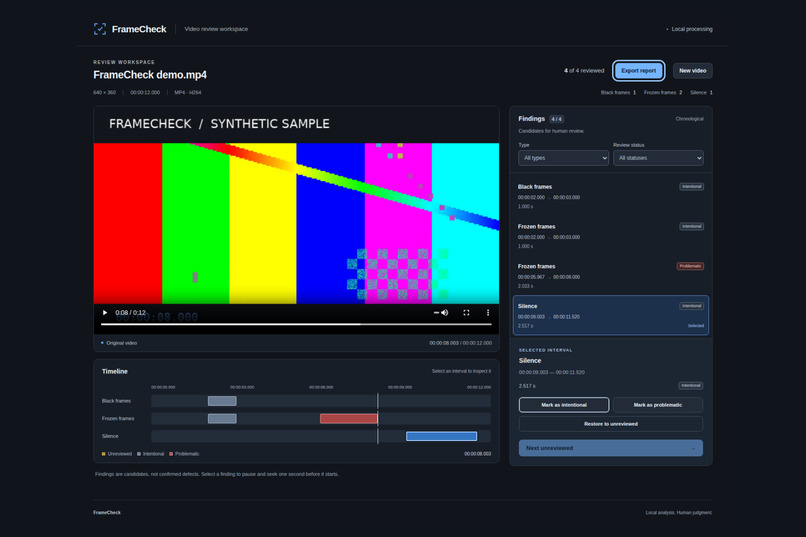This screenshot has height=537, width=806.
Task: Select the Silence finding in the list
Action: [x=611, y=316]
